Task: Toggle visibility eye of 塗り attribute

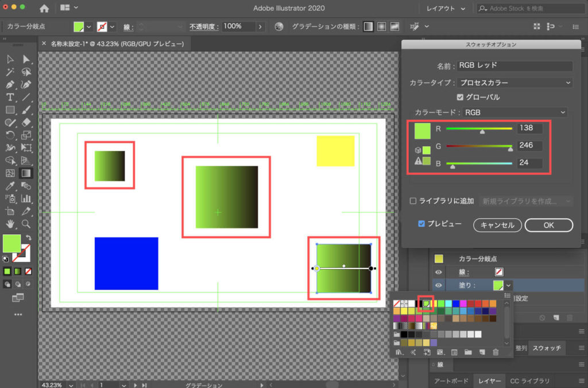Action: coord(438,285)
